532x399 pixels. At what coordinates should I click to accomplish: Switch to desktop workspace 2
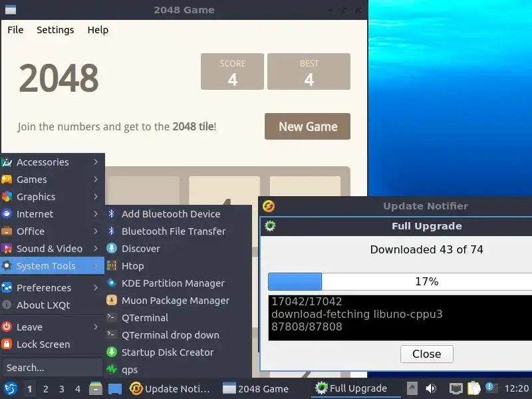point(45,389)
